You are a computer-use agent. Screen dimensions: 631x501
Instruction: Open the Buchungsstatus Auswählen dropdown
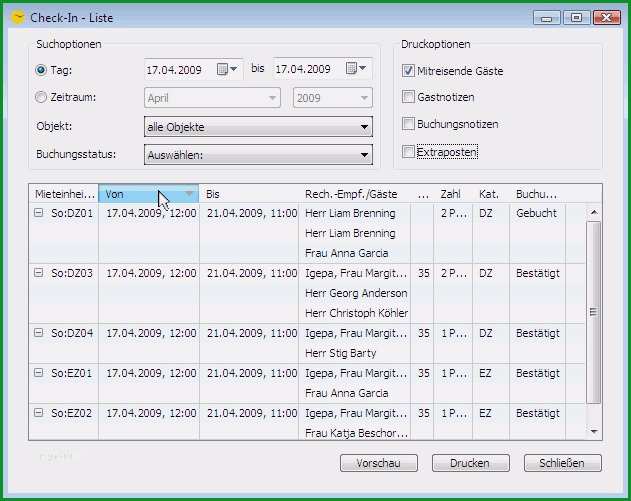click(258, 155)
